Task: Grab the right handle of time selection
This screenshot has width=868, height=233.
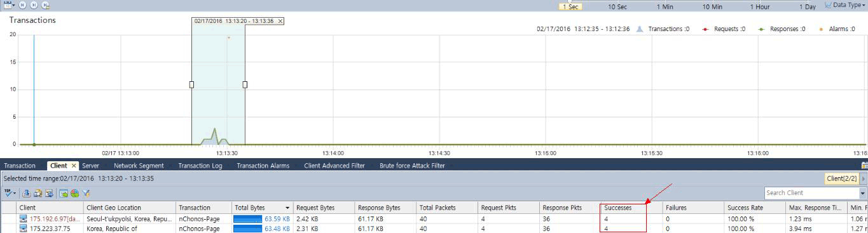Action: [245, 84]
